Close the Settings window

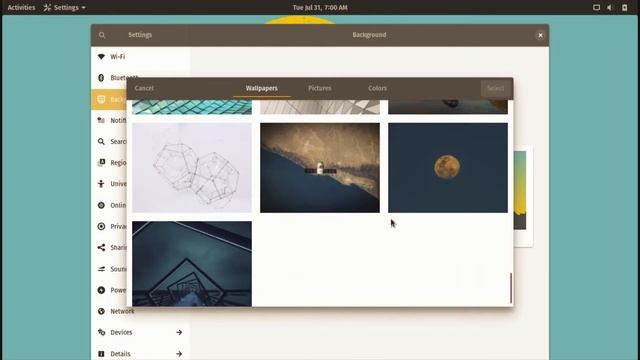(540, 35)
